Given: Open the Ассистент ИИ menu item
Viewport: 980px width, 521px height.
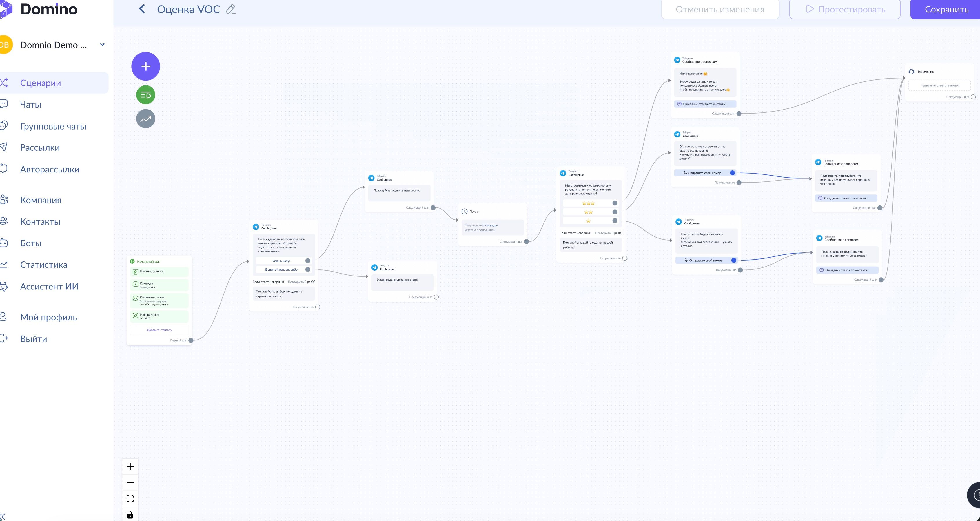Looking at the screenshot, I should pos(49,287).
